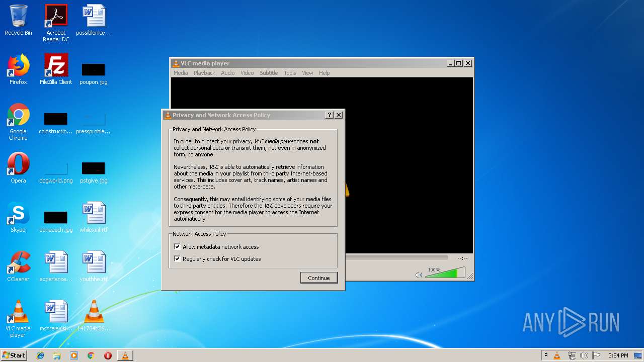Launch Opera from the taskbar

click(x=108, y=355)
